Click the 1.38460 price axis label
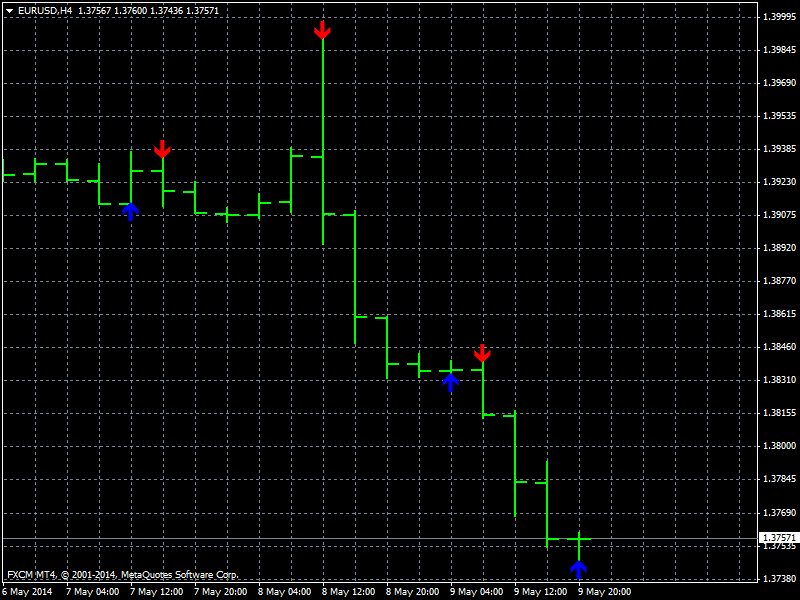 (779, 347)
